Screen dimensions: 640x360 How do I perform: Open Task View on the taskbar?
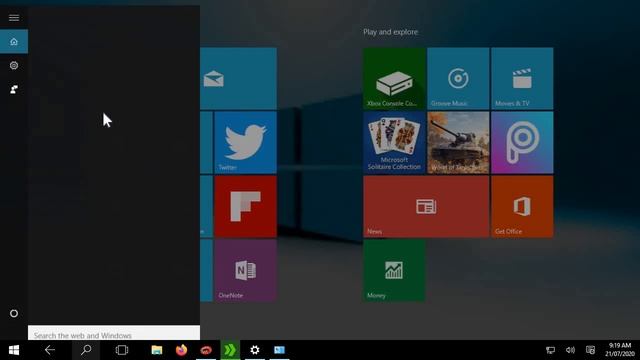[122, 350]
